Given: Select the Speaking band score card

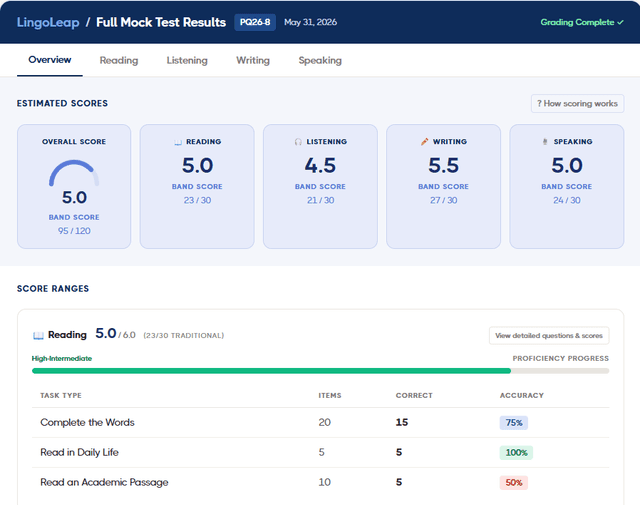Looking at the screenshot, I should point(567,187).
